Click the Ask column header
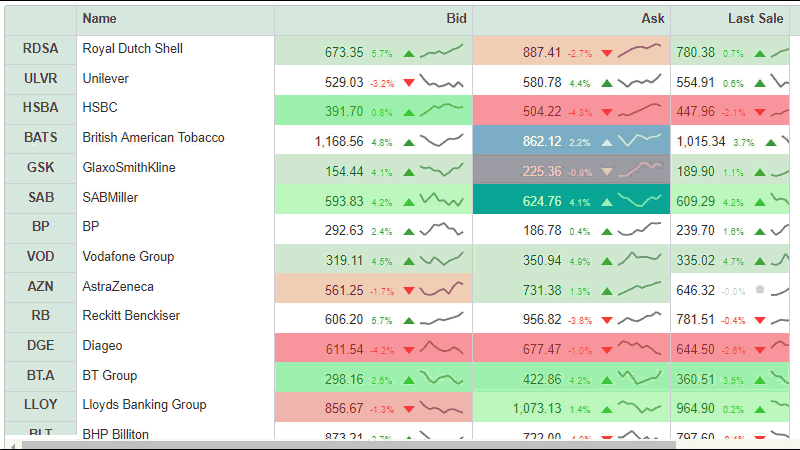This screenshot has height=450, width=800. click(653, 19)
